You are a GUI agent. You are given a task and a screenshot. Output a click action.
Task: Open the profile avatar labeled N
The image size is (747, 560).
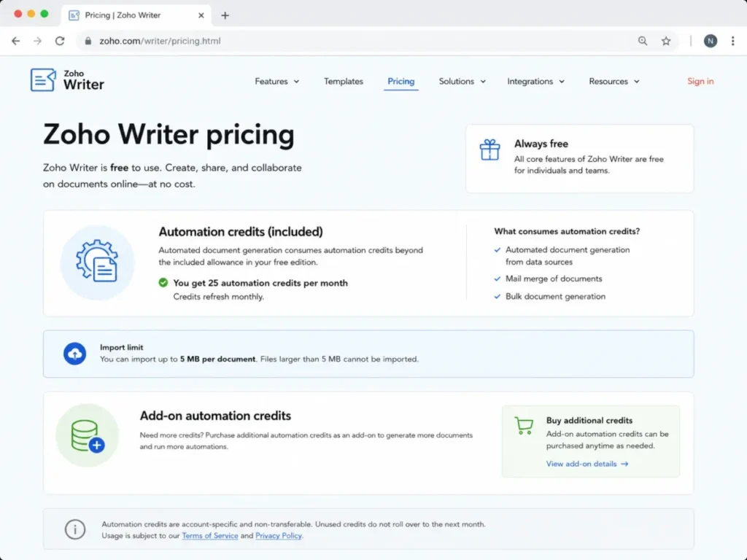click(711, 41)
